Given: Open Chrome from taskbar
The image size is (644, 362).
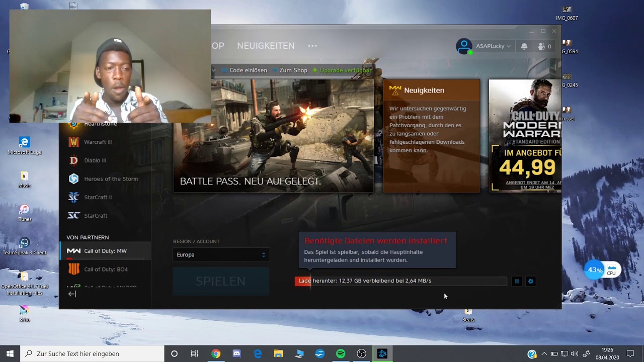Looking at the screenshot, I should 216,354.
